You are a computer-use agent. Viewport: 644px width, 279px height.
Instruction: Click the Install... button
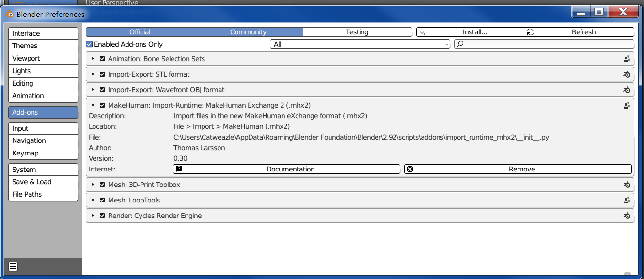click(x=471, y=32)
